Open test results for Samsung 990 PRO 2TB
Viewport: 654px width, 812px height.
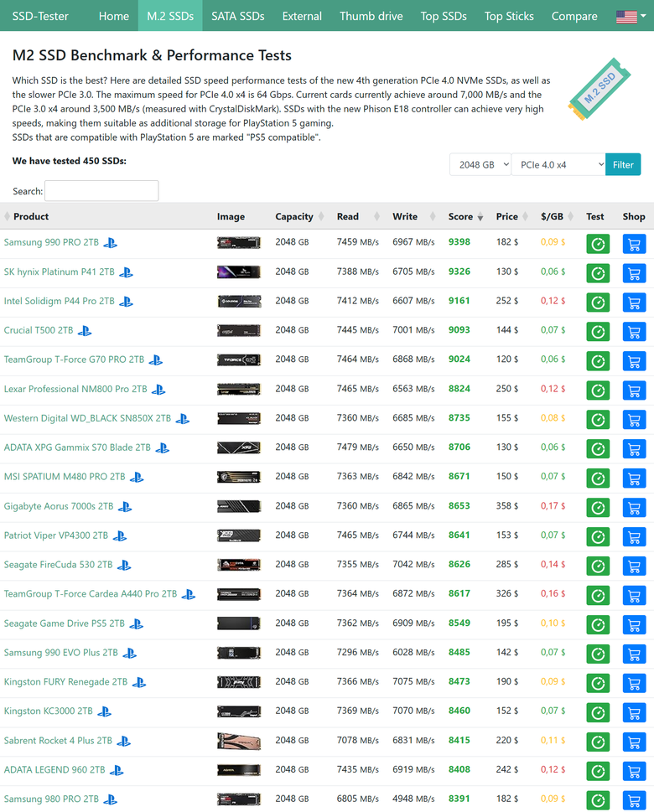coord(598,244)
